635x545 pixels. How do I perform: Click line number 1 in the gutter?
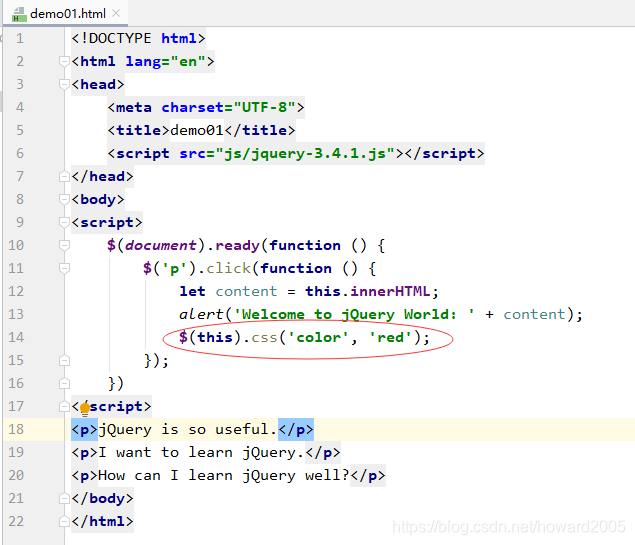point(19,38)
